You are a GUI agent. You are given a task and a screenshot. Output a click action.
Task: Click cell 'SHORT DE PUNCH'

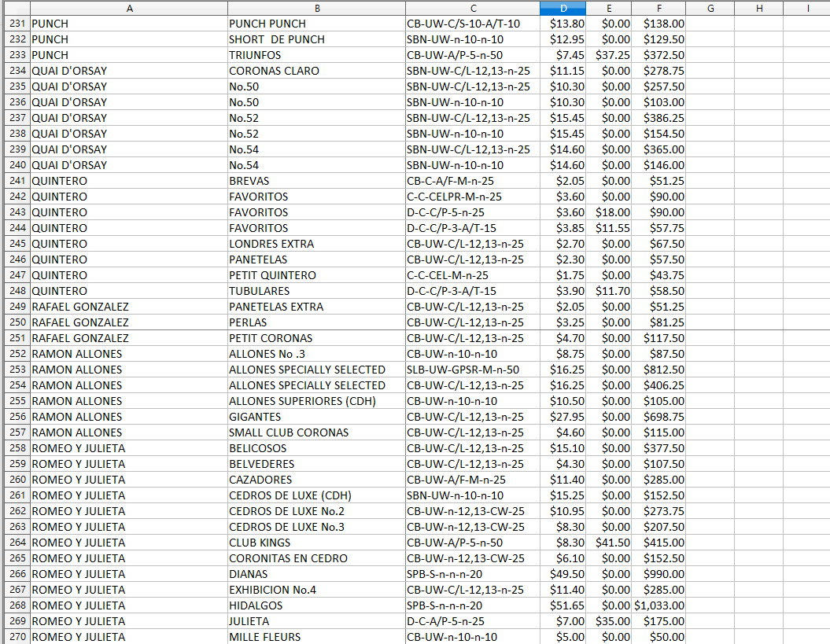[x=316, y=39]
